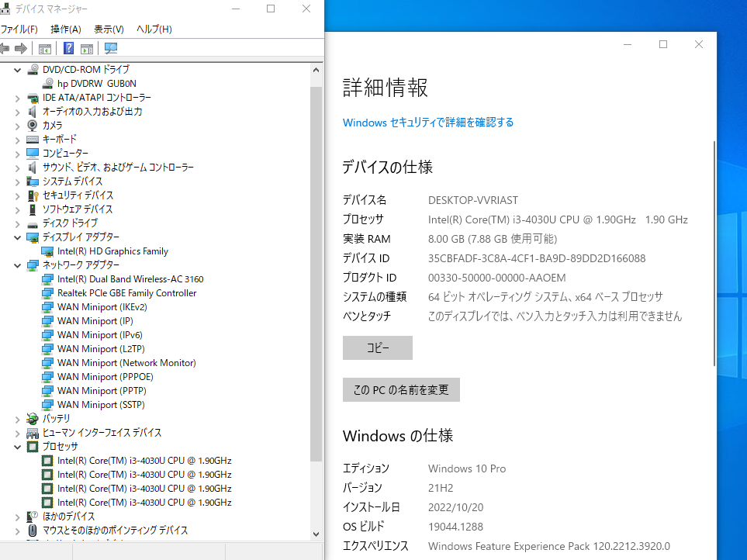Open Windows セキュリティで詳細を確認する link
The width and height of the screenshot is (747, 560).
pos(428,123)
